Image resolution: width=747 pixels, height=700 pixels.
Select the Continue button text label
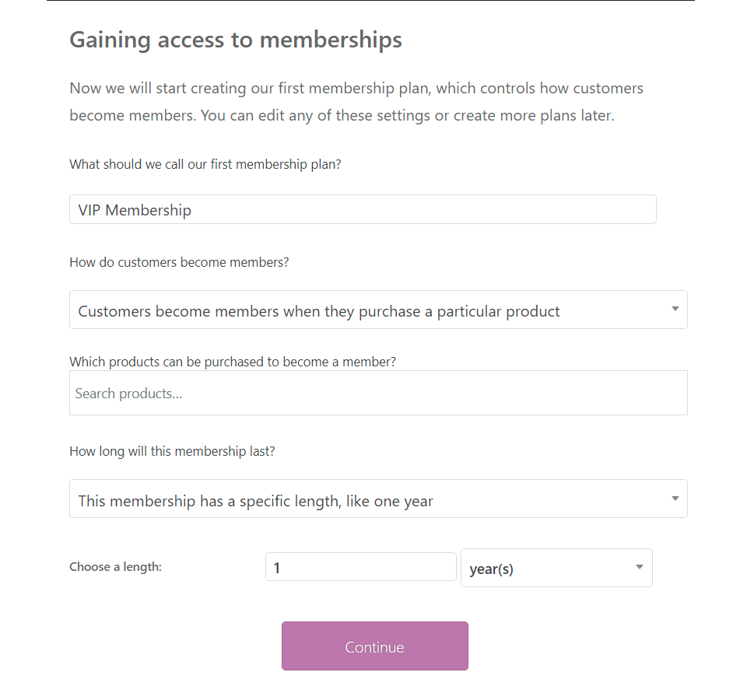(374, 646)
